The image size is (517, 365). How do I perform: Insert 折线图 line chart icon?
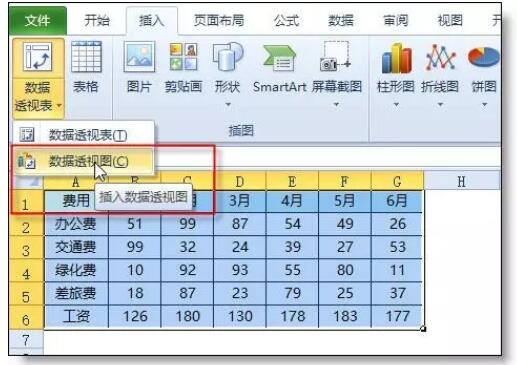tap(440, 58)
